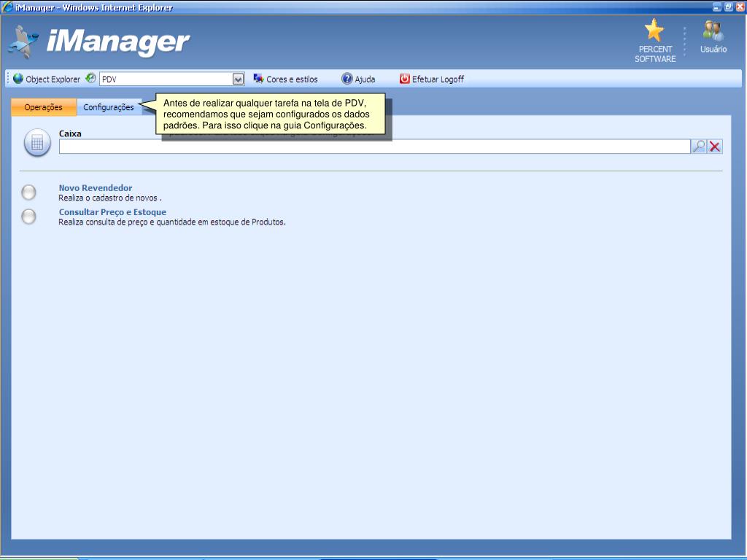Image resolution: width=747 pixels, height=560 pixels.
Task: Click the Object Explorer label
Action: click(53, 79)
